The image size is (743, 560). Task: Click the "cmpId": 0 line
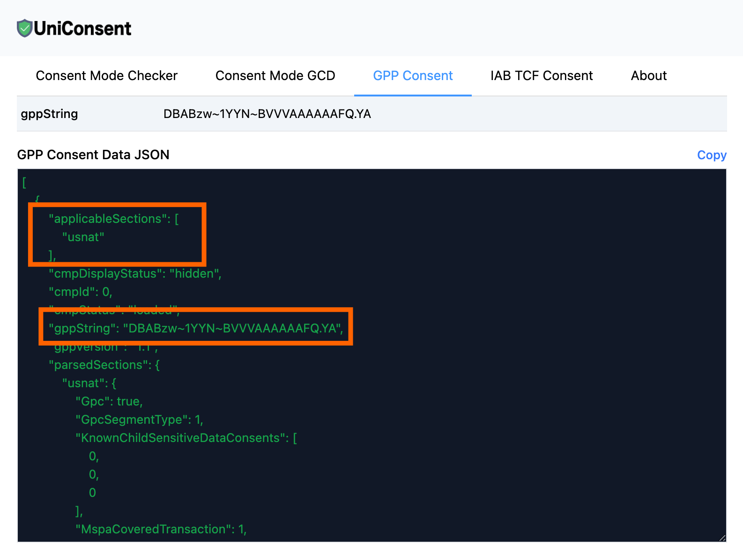click(80, 292)
